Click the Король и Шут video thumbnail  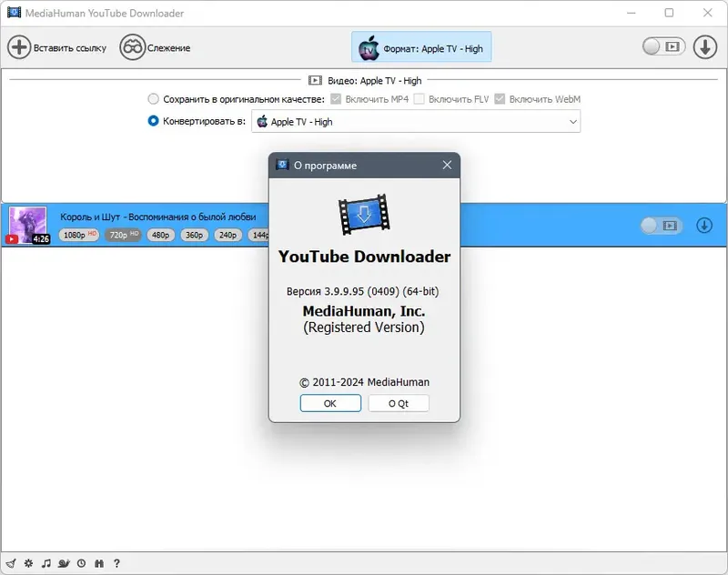point(28,225)
